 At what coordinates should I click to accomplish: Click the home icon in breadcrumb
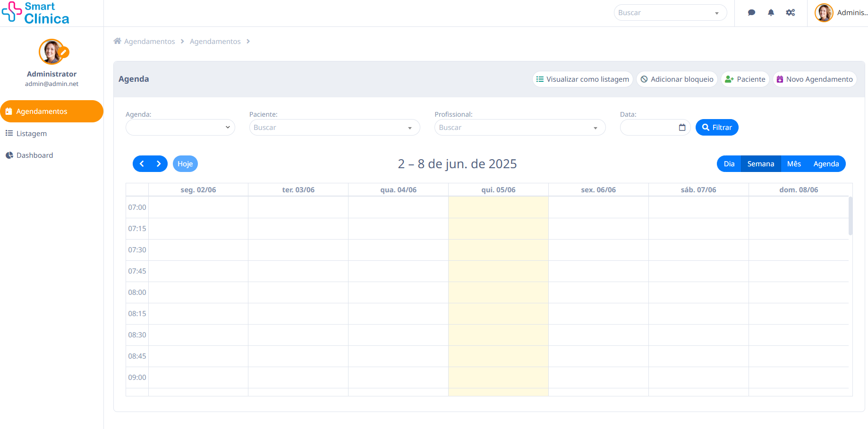pos(118,41)
